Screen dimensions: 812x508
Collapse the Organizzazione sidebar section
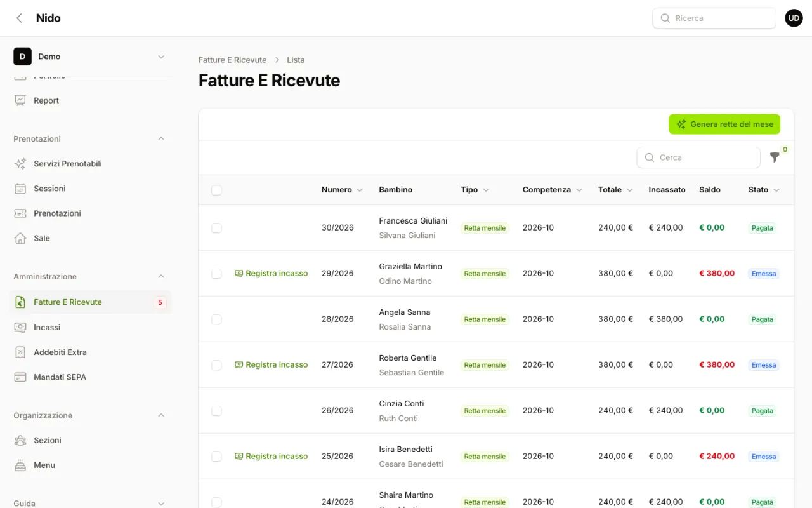(161, 415)
